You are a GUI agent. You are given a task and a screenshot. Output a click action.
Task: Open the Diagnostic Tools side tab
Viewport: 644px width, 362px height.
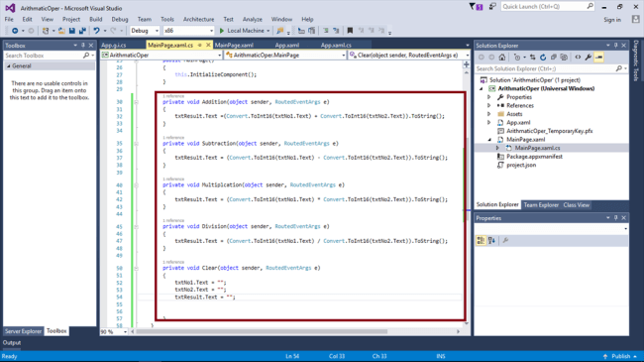636,60
